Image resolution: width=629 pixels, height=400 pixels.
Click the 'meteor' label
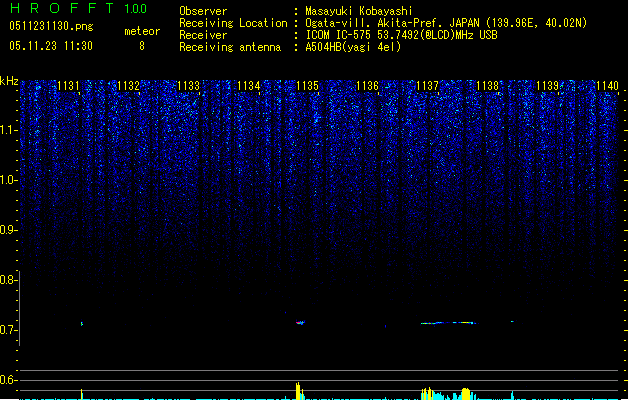142,31
